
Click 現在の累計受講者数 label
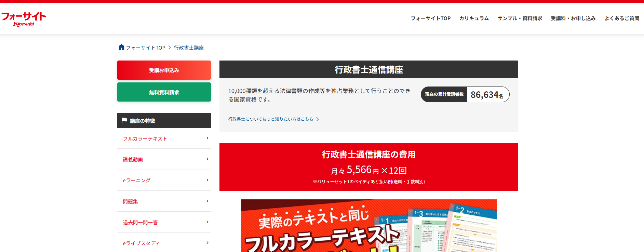point(444,94)
